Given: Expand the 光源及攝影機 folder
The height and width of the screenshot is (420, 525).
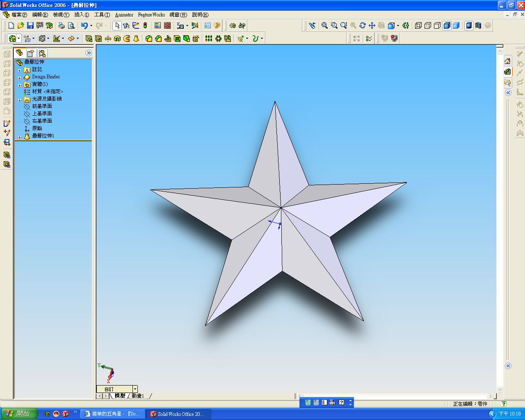Looking at the screenshot, I should pyautogui.click(x=19, y=100).
